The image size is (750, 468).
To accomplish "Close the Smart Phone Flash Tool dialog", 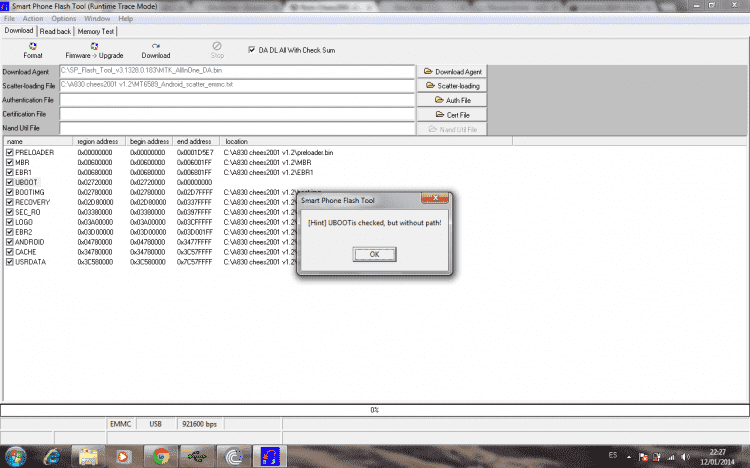I will click(435, 198).
